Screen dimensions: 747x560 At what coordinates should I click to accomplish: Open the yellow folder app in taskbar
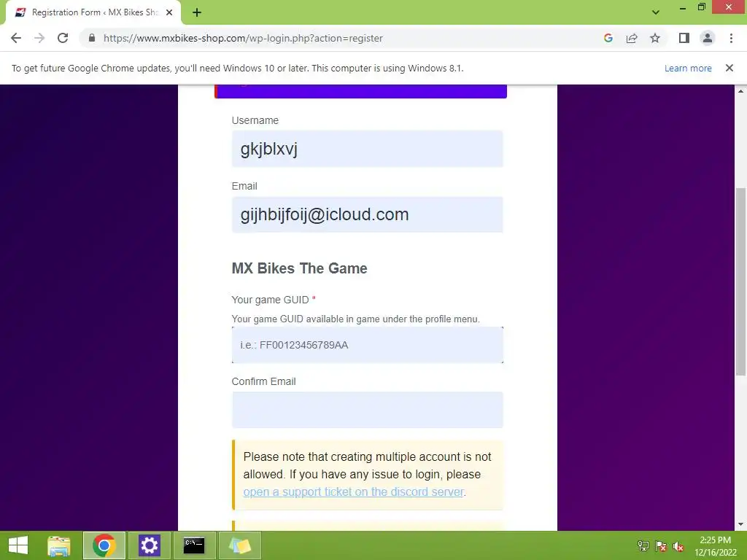239,545
